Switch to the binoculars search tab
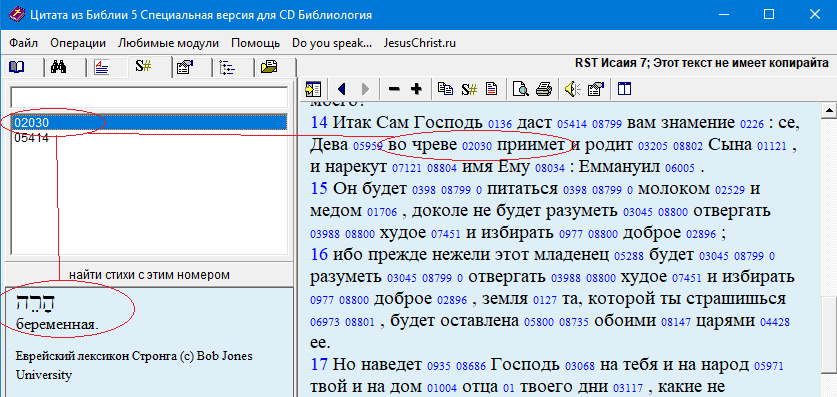Viewport: 837px width, 397px height. (x=58, y=67)
